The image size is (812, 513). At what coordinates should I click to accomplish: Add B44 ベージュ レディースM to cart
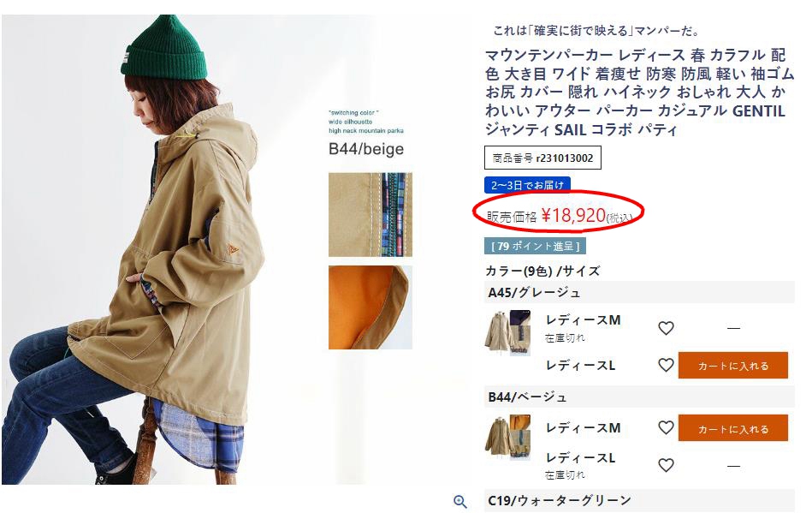[732, 428]
